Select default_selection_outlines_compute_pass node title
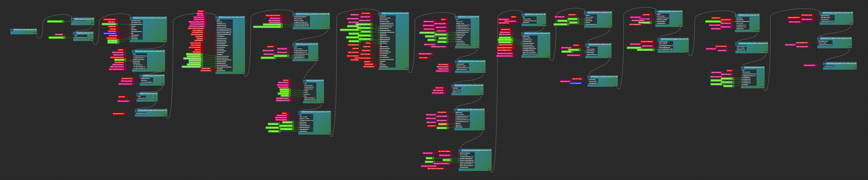Screen dimensions: 868x180 (x=752, y=43)
